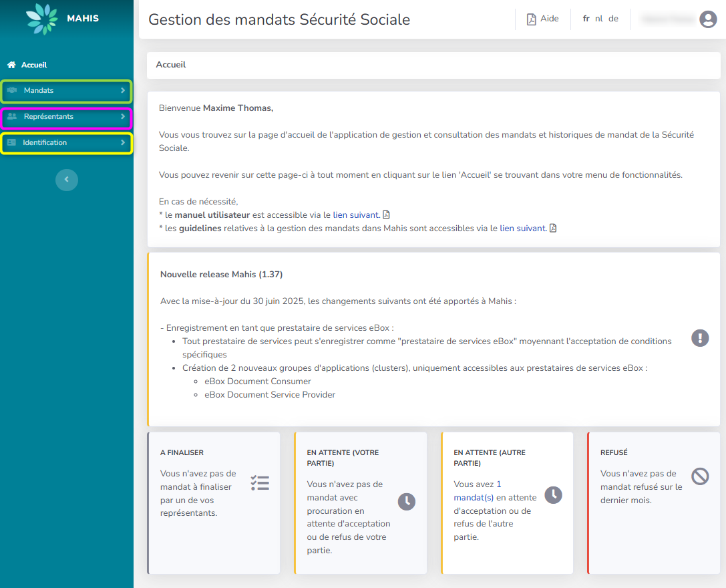Click the eBox Document Consumer list item
This screenshot has height=588, width=726.
[x=258, y=382]
